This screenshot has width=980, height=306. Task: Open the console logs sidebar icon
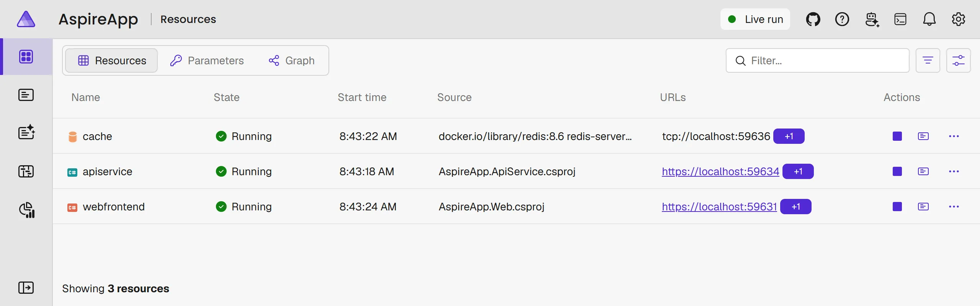(x=26, y=95)
